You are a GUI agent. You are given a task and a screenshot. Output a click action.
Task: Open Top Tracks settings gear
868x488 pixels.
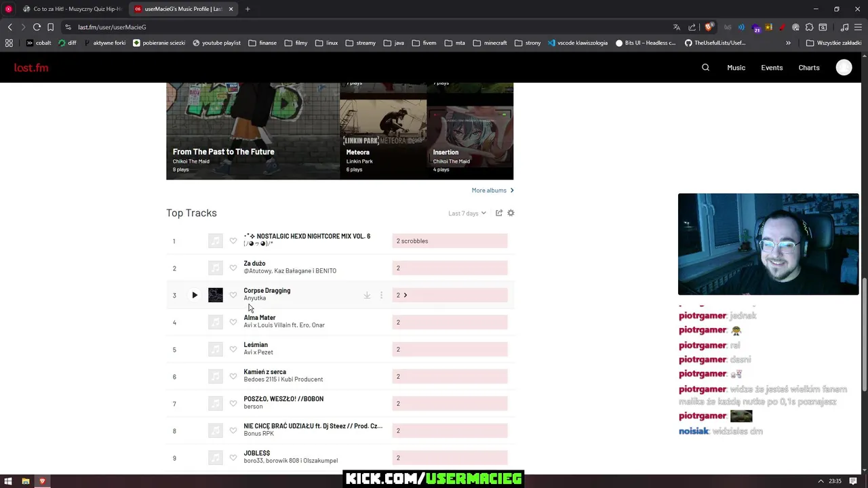(x=511, y=213)
